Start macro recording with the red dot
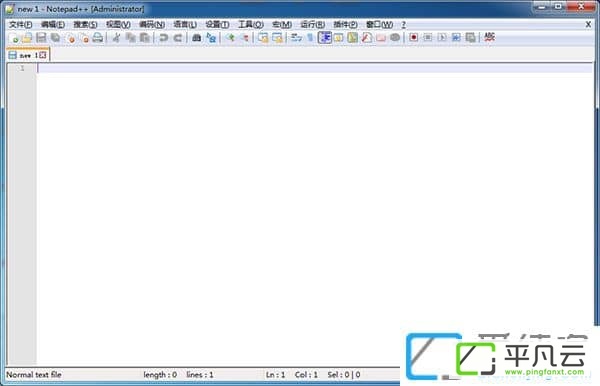600x386 pixels. pyautogui.click(x=414, y=37)
